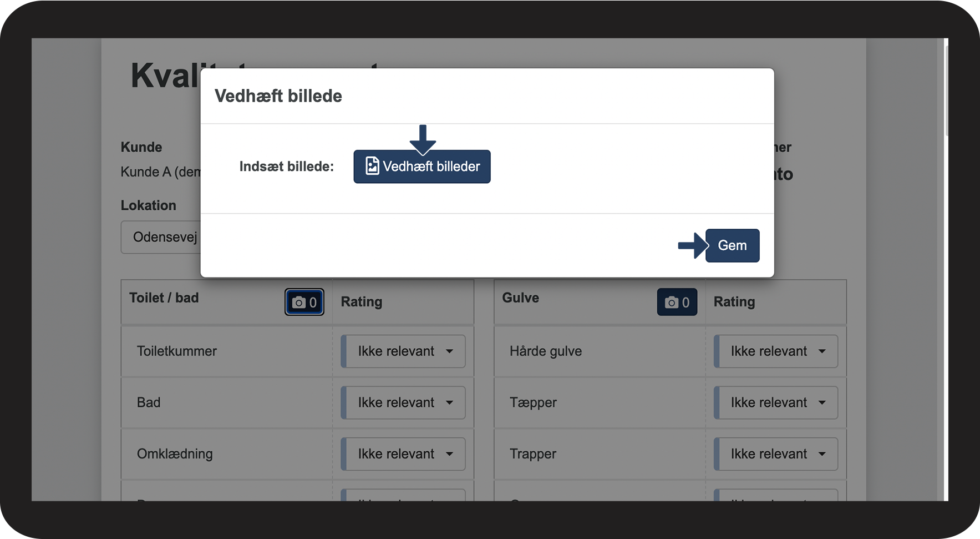Click the Tæpper row label

[533, 402]
